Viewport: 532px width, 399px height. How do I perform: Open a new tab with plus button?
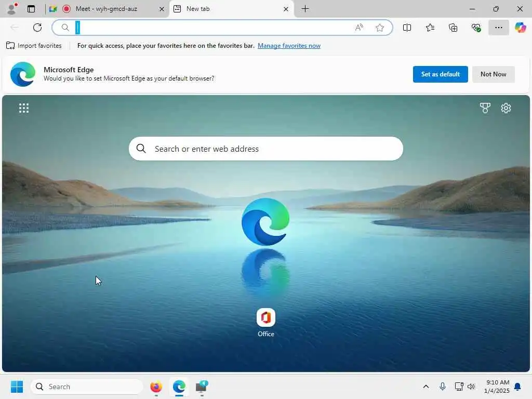[x=305, y=9]
